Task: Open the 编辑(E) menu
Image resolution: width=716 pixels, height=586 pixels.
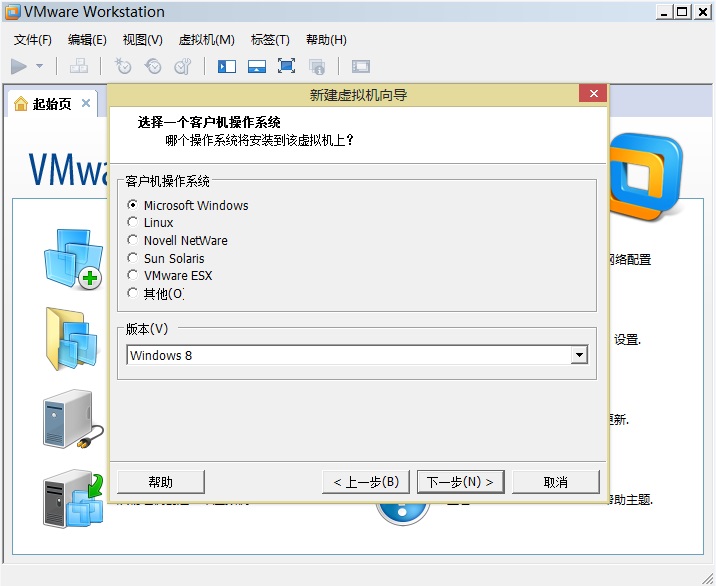Action: point(87,40)
